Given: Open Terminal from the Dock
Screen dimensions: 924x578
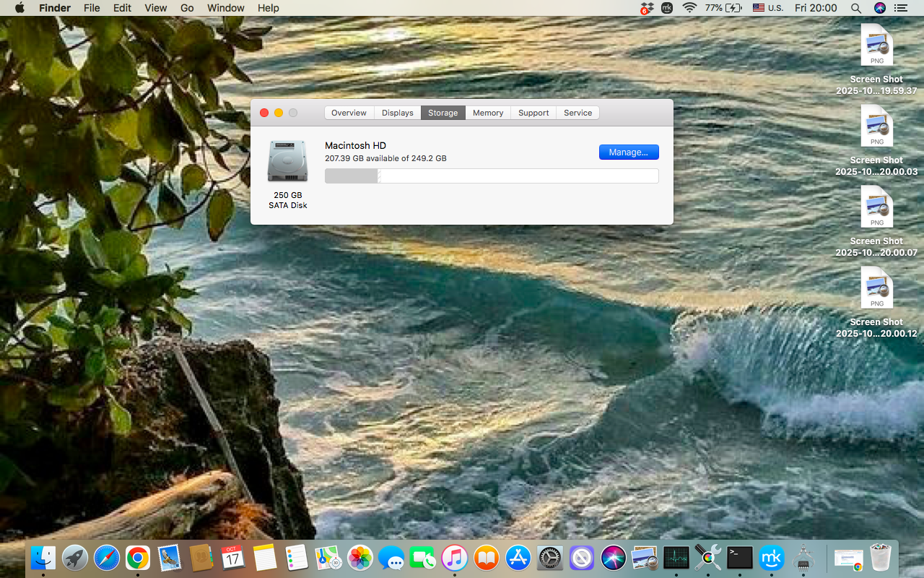Looking at the screenshot, I should (x=740, y=558).
